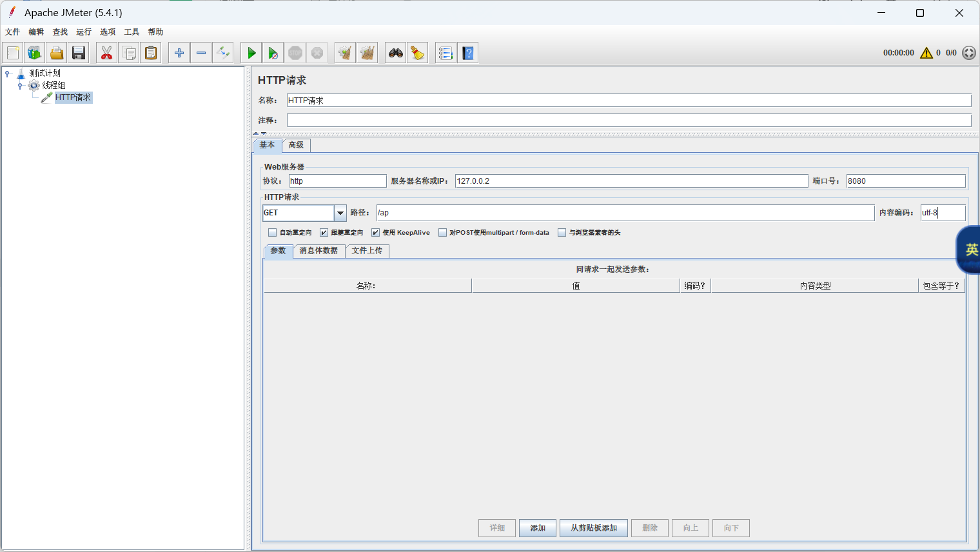Click the Stop test icon
Image resolution: width=980 pixels, height=552 pixels.
click(x=295, y=53)
